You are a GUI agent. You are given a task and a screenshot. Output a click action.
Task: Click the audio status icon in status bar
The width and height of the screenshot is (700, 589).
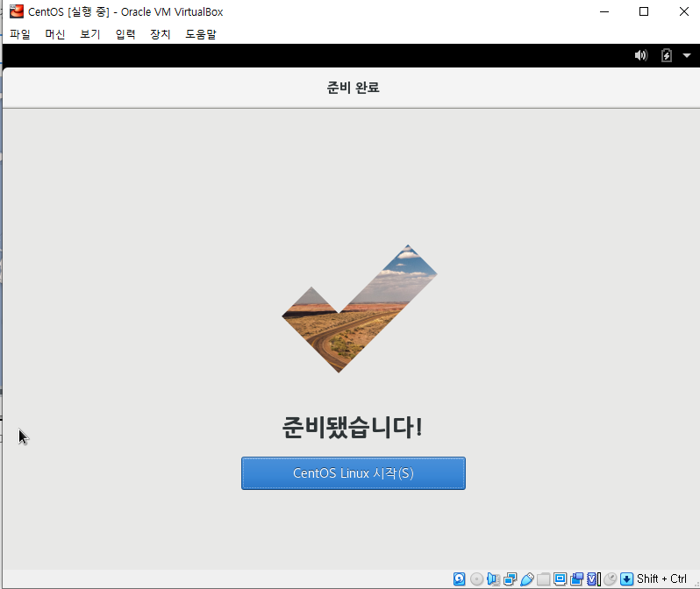click(x=493, y=578)
